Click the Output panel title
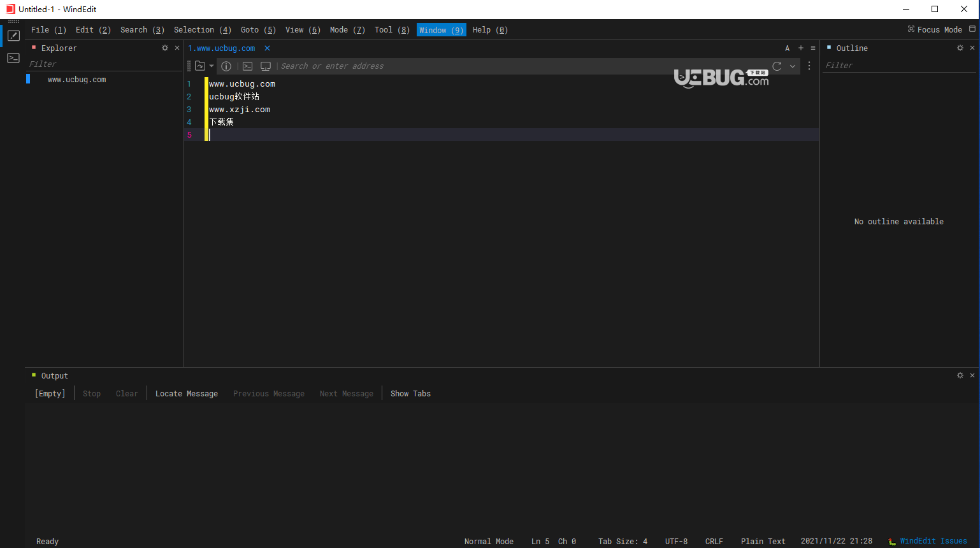980x548 pixels. click(x=54, y=376)
